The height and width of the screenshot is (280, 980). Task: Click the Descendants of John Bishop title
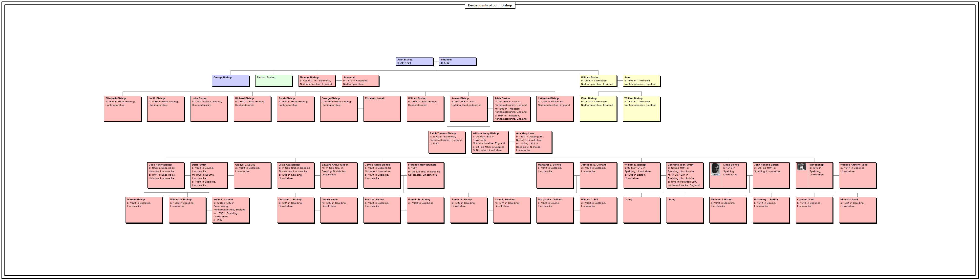click(490, 5)
